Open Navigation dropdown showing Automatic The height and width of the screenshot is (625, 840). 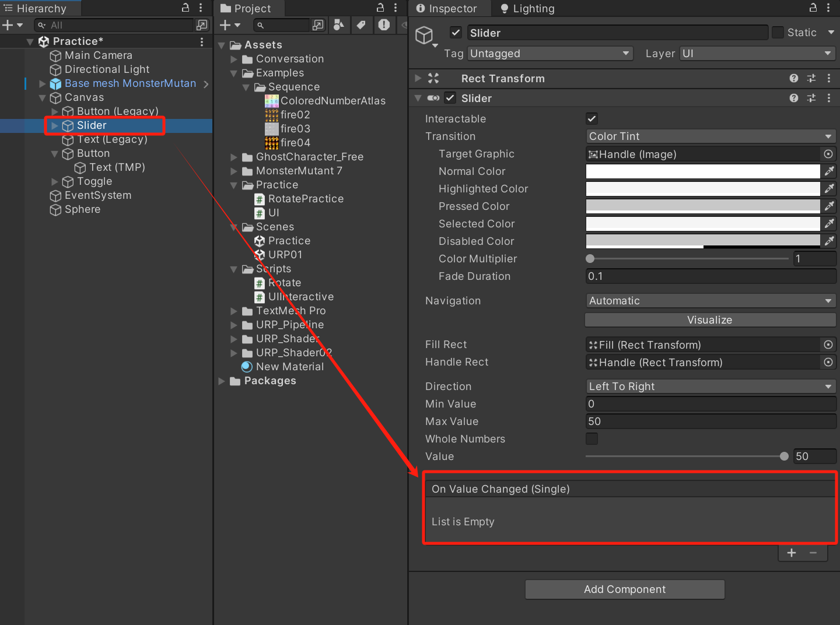click(x=710, y=301)
